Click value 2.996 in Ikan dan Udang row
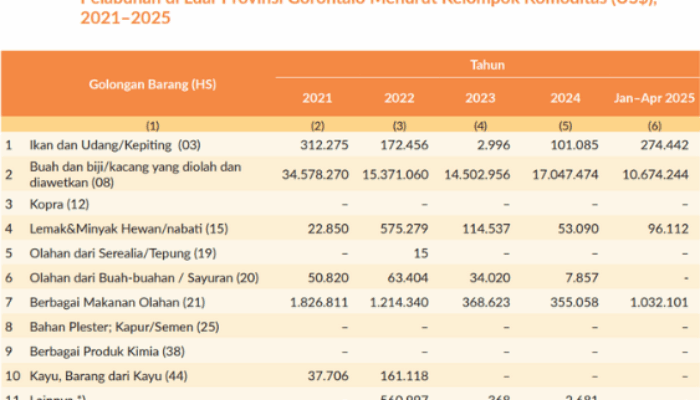The height and width of the screenshot is (400, 700). (x=493, y=145)
